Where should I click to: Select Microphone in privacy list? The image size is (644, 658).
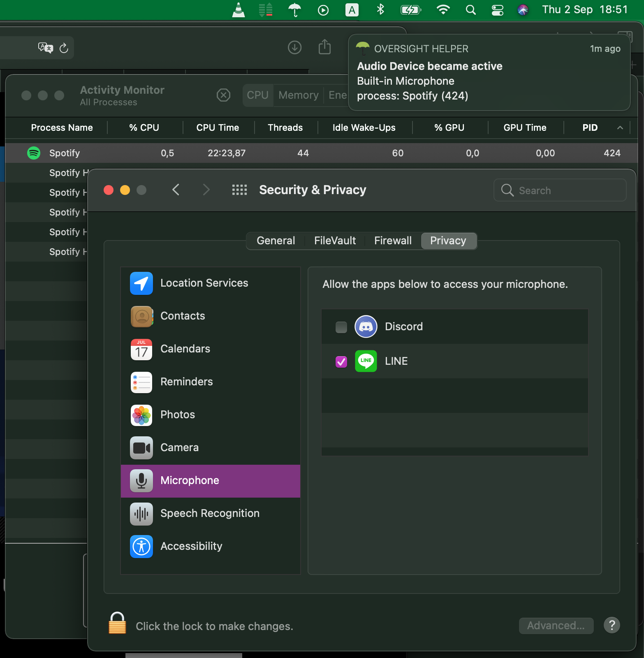coord(211,481)
